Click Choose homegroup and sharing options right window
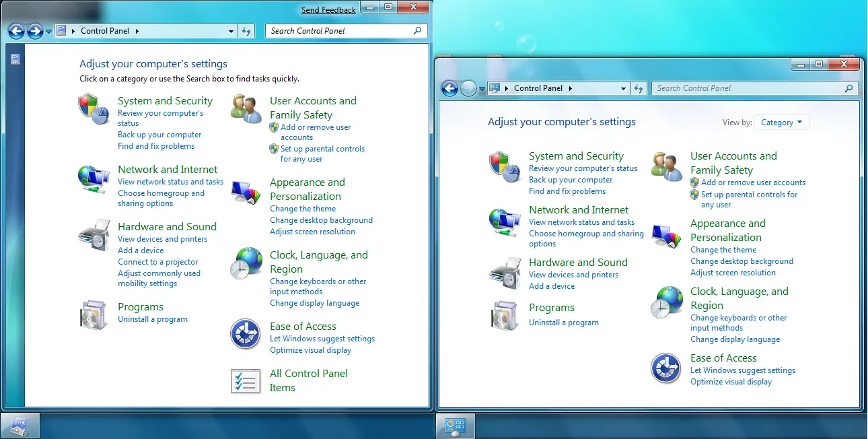This screenshot has height=439, width=868. (x=586, y=239)
